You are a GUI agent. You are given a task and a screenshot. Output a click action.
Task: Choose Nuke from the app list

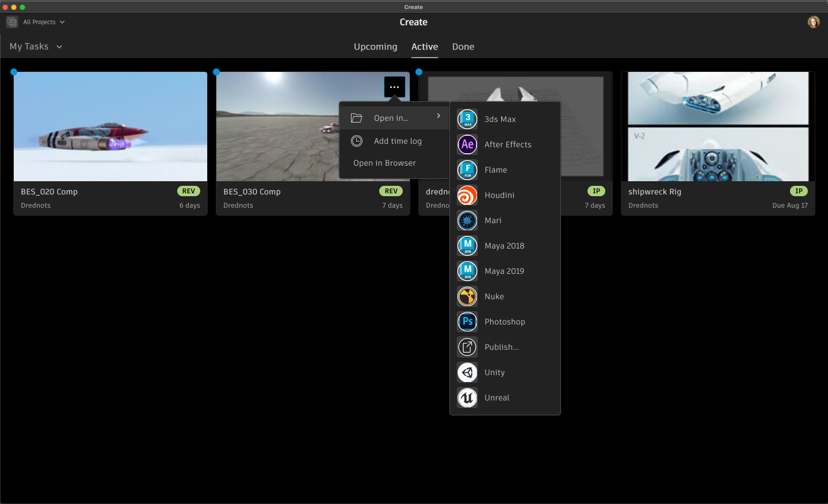click(505, 296)
